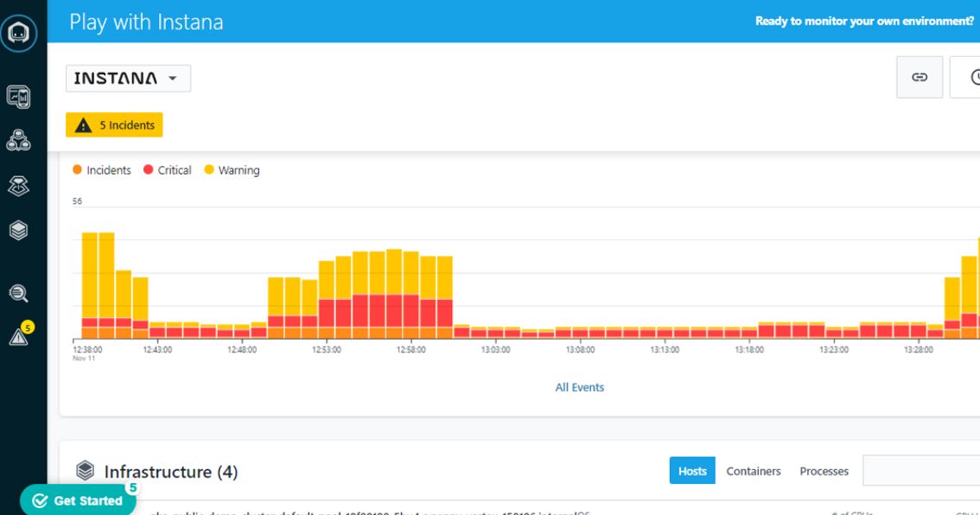Open Applications sidebar icon
The width and height of the screenshot is (980, 515).
[18, 141]
